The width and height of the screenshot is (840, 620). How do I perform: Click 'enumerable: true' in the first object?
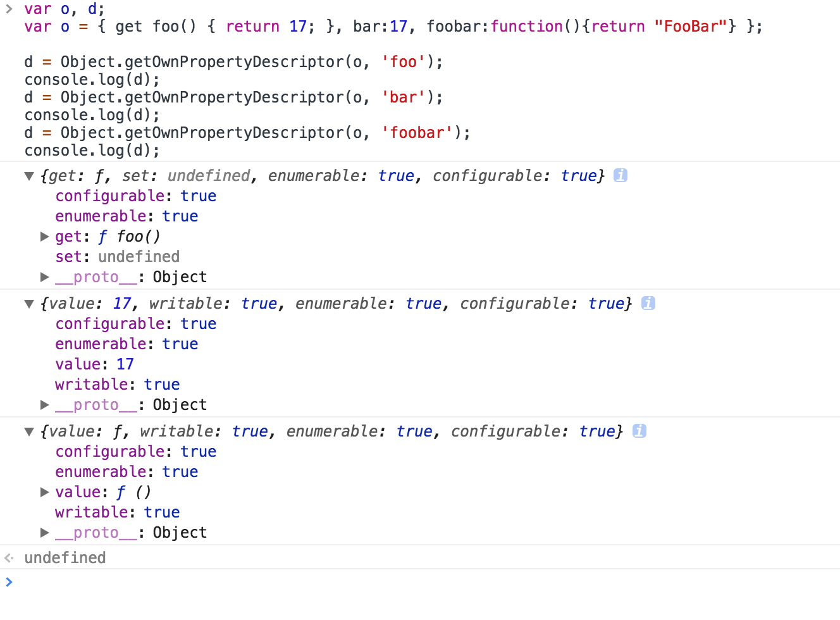(127, 216)
